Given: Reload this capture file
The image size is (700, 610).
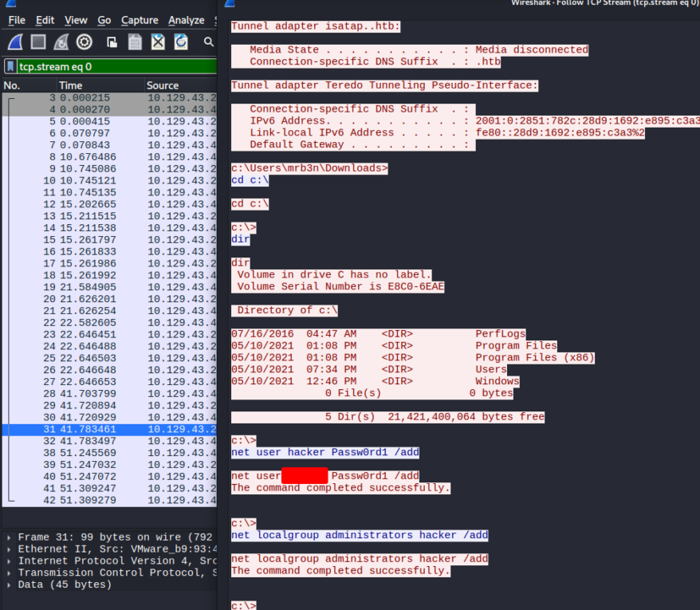Looking at the screenshot, I should tap(181, 41).
